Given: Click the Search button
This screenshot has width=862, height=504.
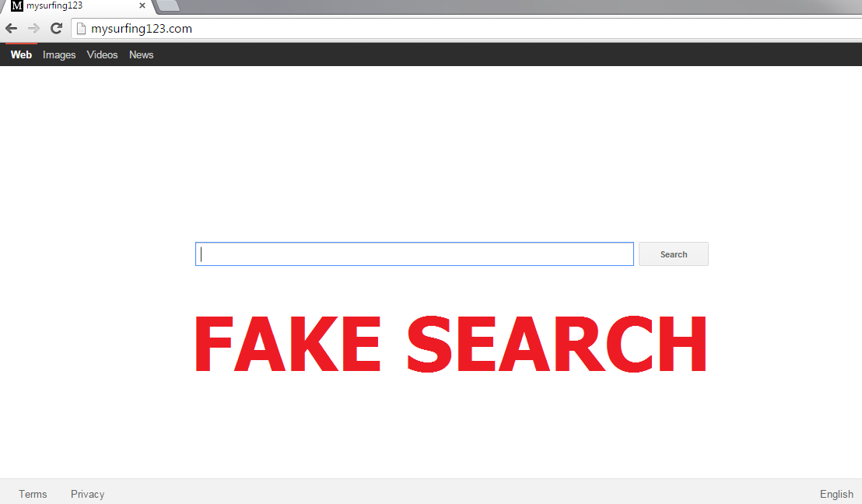Looking at the screenshot, I should click(x=674, y=254).
